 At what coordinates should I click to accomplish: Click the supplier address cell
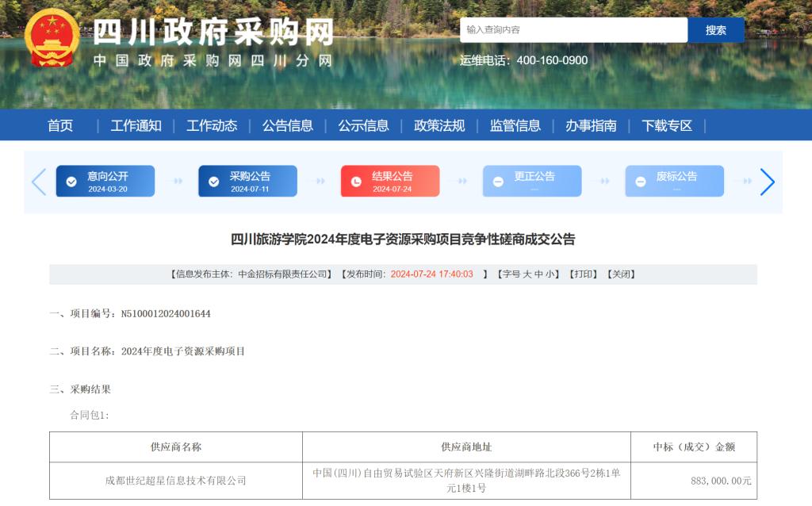466,481
